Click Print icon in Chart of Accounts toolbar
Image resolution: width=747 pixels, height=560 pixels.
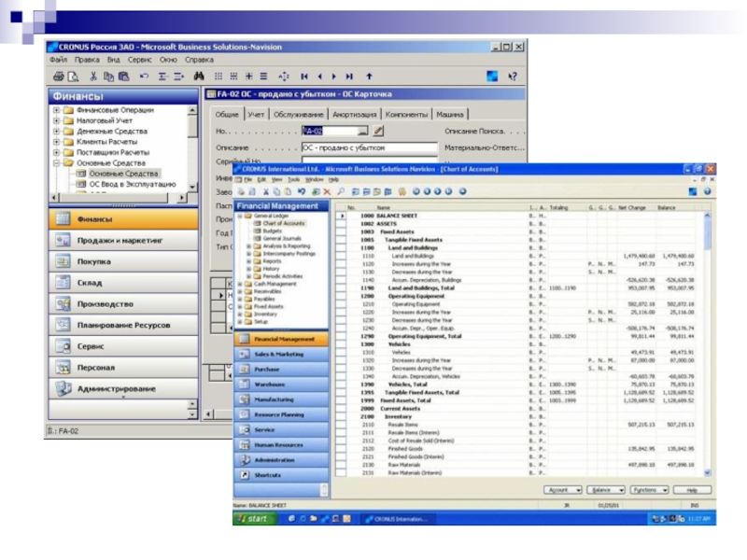point(241,192)
